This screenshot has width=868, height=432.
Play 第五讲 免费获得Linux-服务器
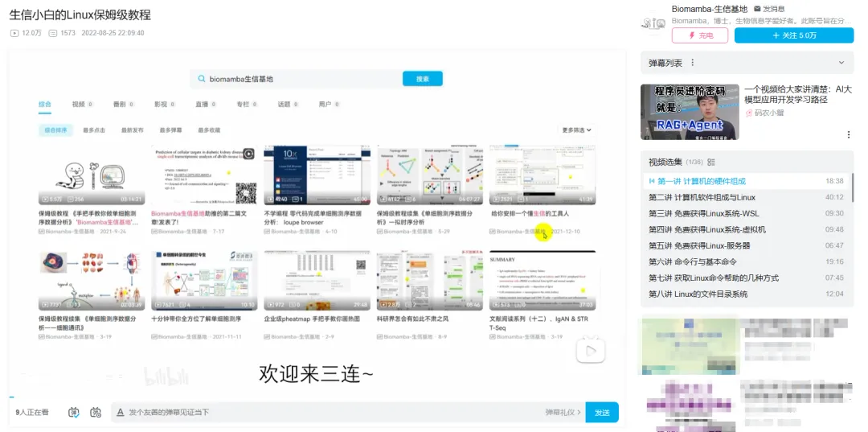746,245
